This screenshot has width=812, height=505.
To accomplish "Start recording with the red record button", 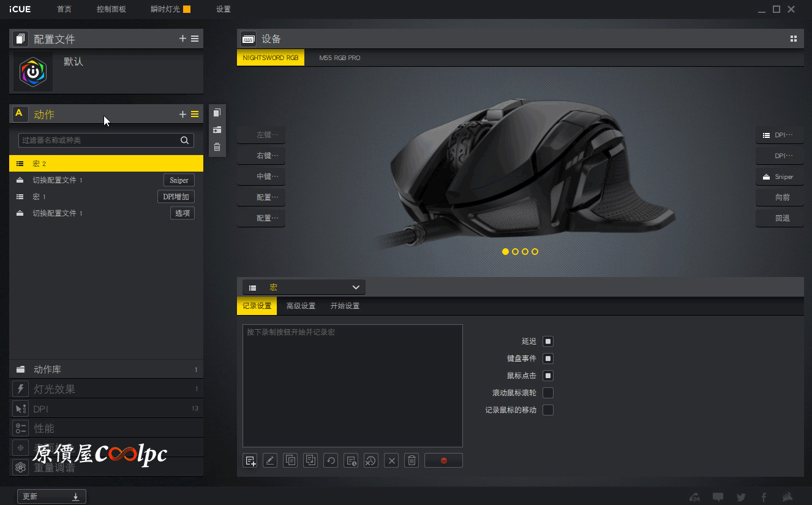I will (443, 460).
